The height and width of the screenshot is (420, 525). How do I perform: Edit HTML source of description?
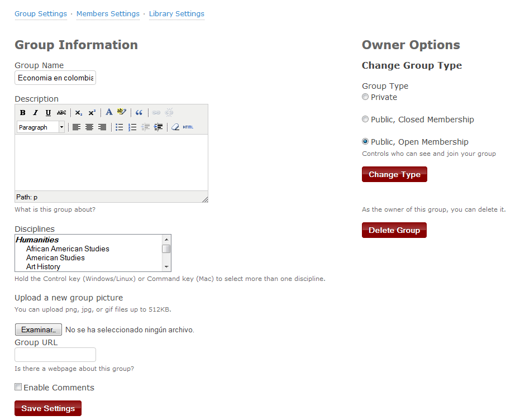click(188, 127)
